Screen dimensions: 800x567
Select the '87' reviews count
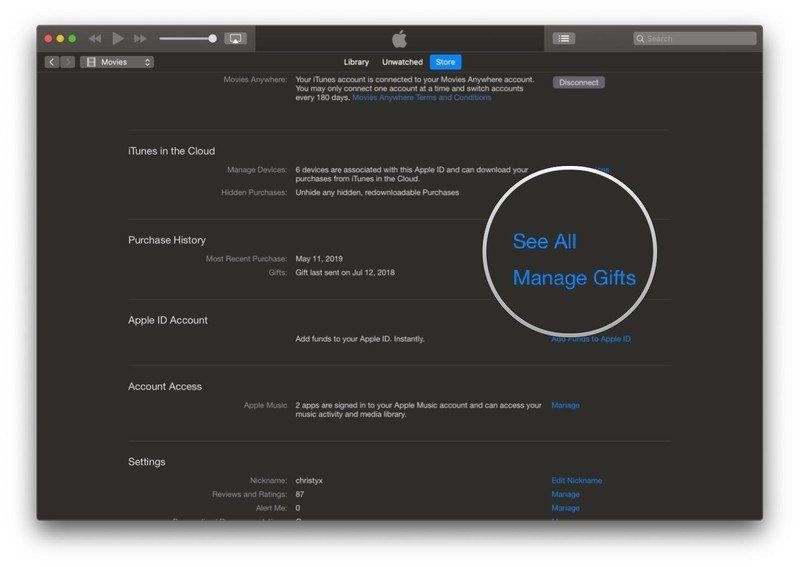click(299, 494)
